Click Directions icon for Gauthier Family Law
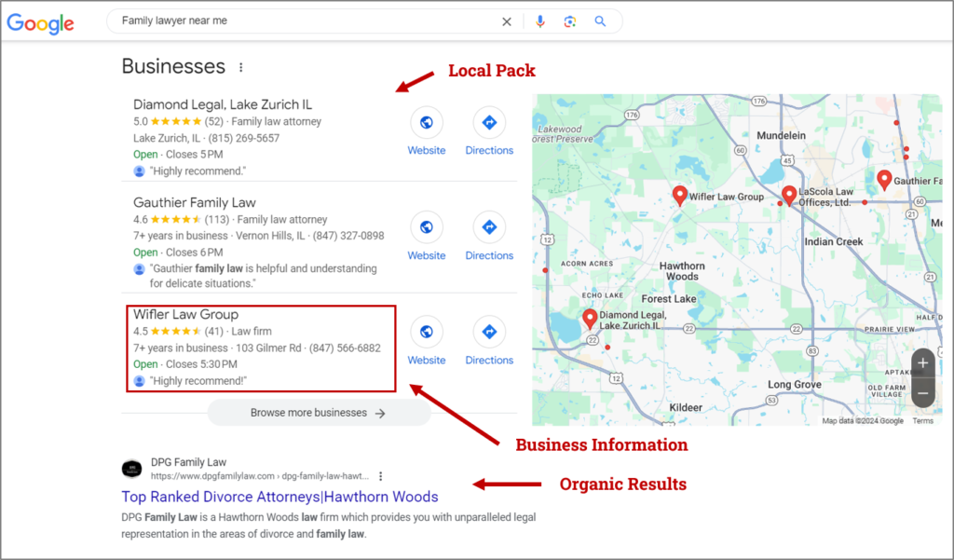 [x=488, y=227]
